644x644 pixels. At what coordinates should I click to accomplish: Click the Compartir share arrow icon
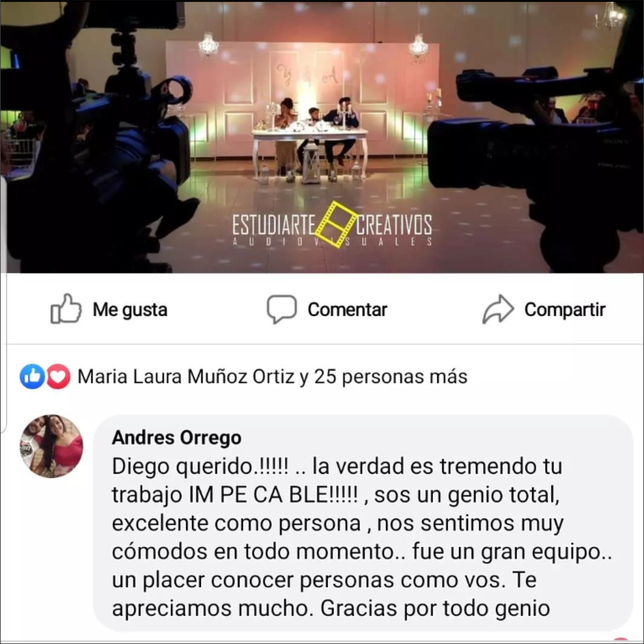click(498, 309)
